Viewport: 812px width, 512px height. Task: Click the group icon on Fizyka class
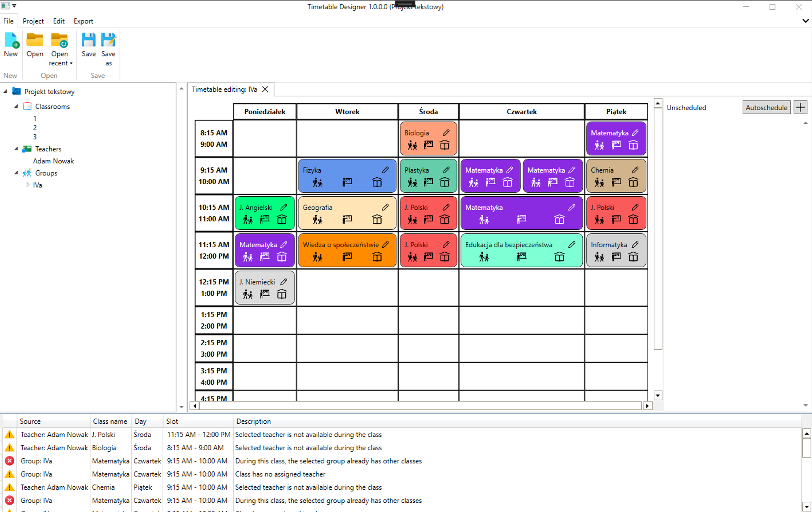[x=317, y=183]
